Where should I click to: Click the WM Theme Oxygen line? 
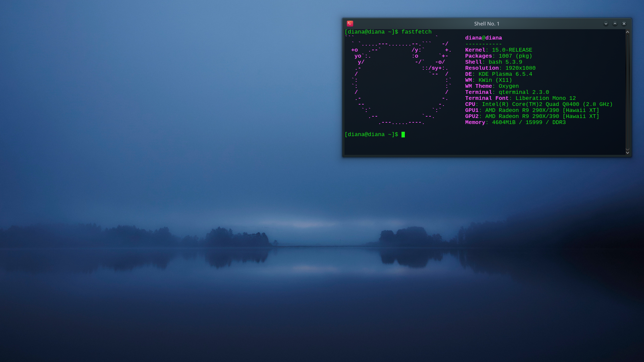click(x=492, y=86)
